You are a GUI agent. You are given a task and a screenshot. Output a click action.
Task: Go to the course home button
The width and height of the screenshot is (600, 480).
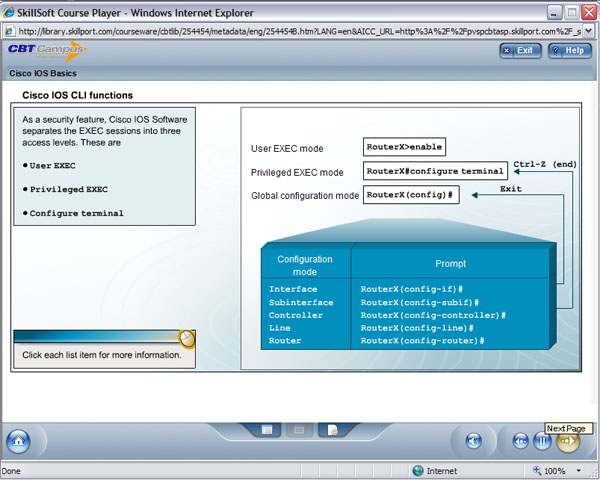pos(18,441)
